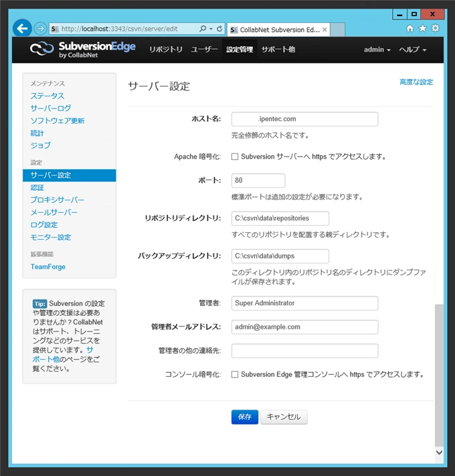Expand address bar autocomplete dropdown arrow
The image size is (455, 476).
tap(211, 29)
